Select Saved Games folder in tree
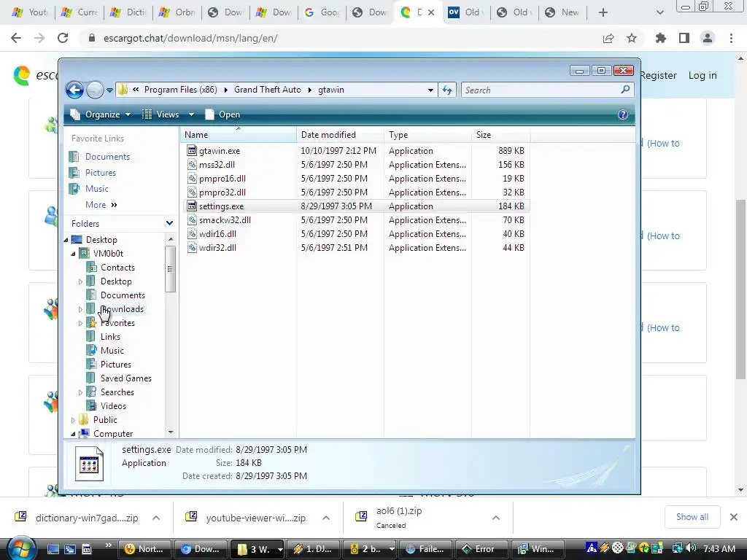 point(125,378)
